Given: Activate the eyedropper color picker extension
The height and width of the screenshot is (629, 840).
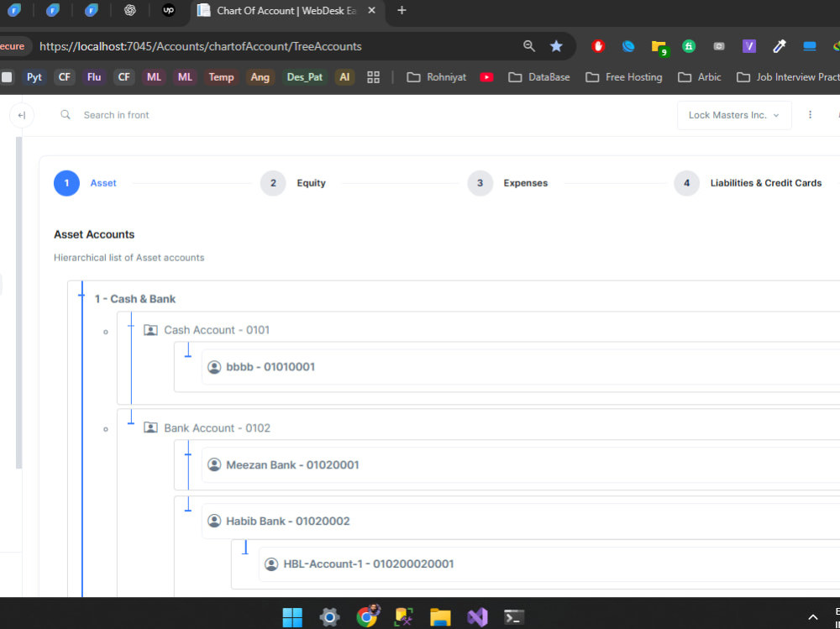Looking at the screenshot, I should (780, 46).
